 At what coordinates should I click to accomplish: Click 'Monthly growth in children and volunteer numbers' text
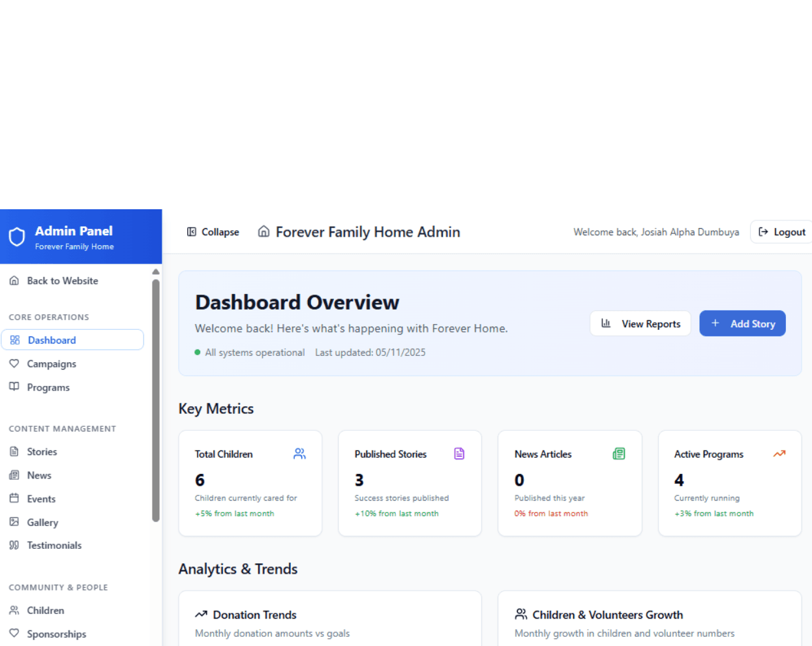coord(624,633)
